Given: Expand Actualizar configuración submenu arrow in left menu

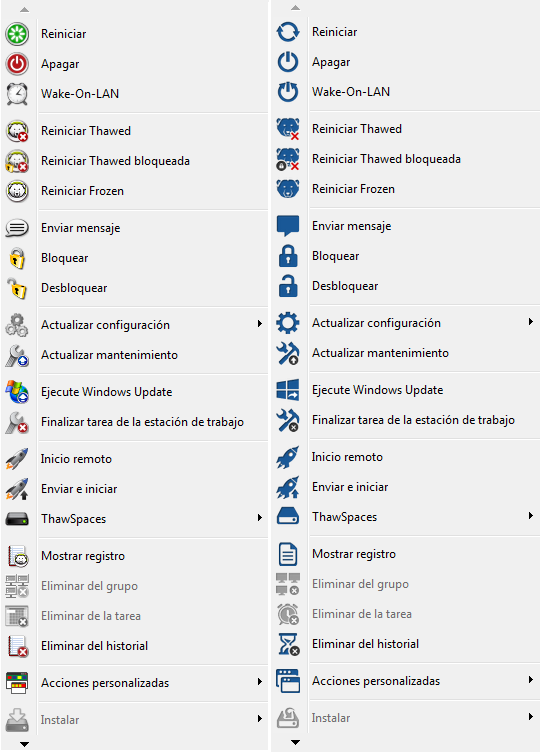Looking at the screenshot, I should (259, 324).
